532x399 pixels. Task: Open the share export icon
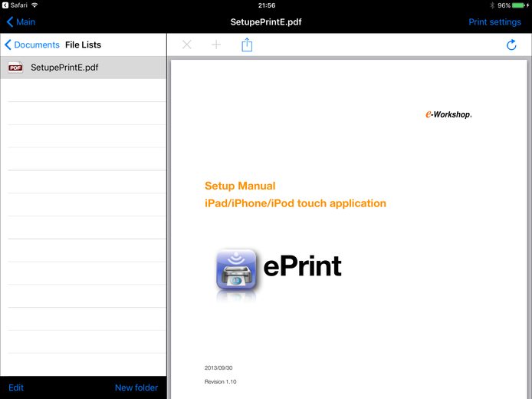(x=247, y=45)
